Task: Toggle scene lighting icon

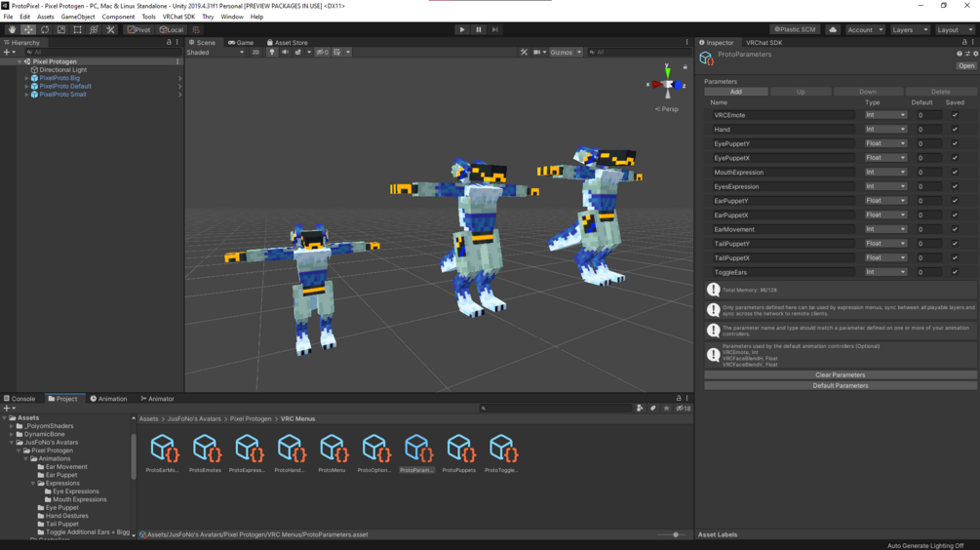Action: click(x=272, y=53)
